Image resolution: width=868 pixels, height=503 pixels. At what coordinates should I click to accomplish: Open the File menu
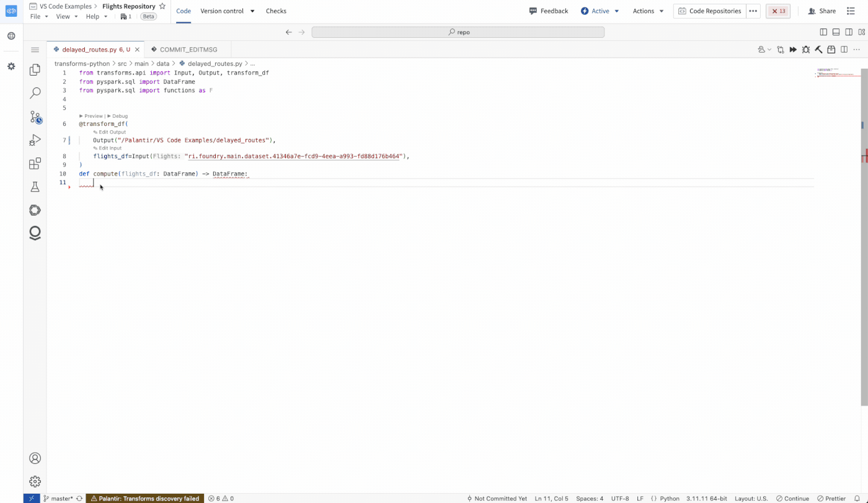[x=38, y=17]
